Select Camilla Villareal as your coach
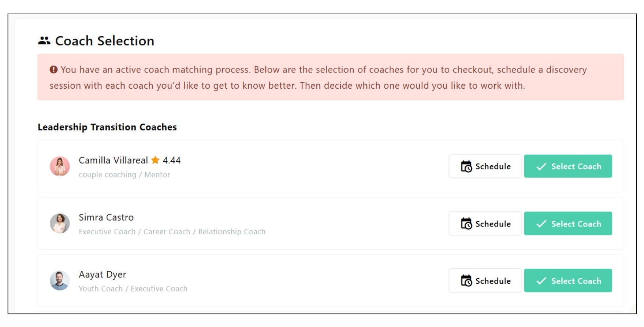This screenshot has height=327, width=644. [x=568, y=166]
